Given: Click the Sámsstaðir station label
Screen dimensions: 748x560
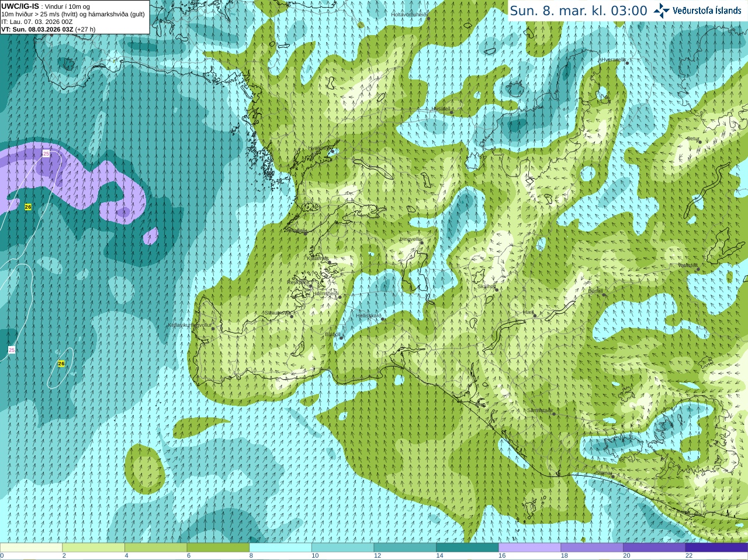Looking at the screenshot, I should [x=539, y=410].
